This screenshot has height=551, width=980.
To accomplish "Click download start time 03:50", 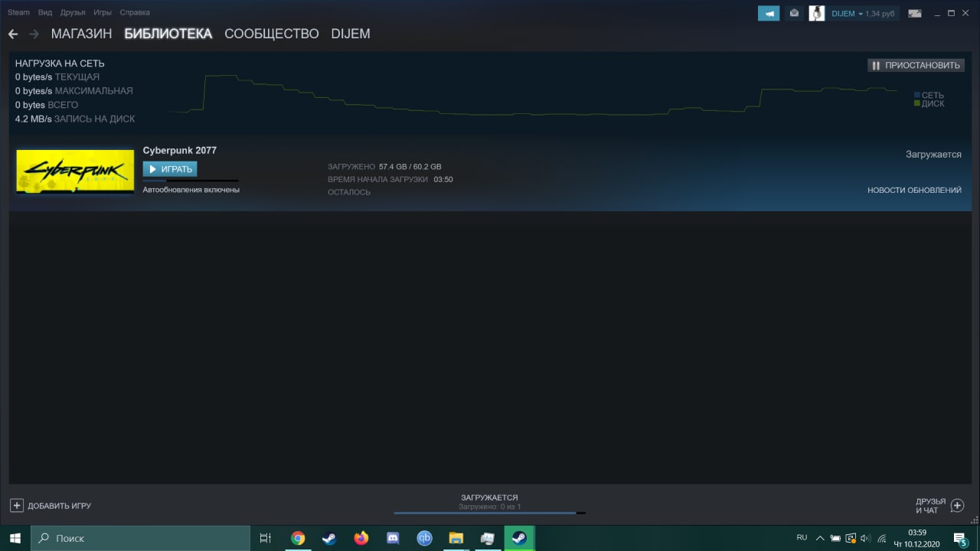I will pos(443,180).
